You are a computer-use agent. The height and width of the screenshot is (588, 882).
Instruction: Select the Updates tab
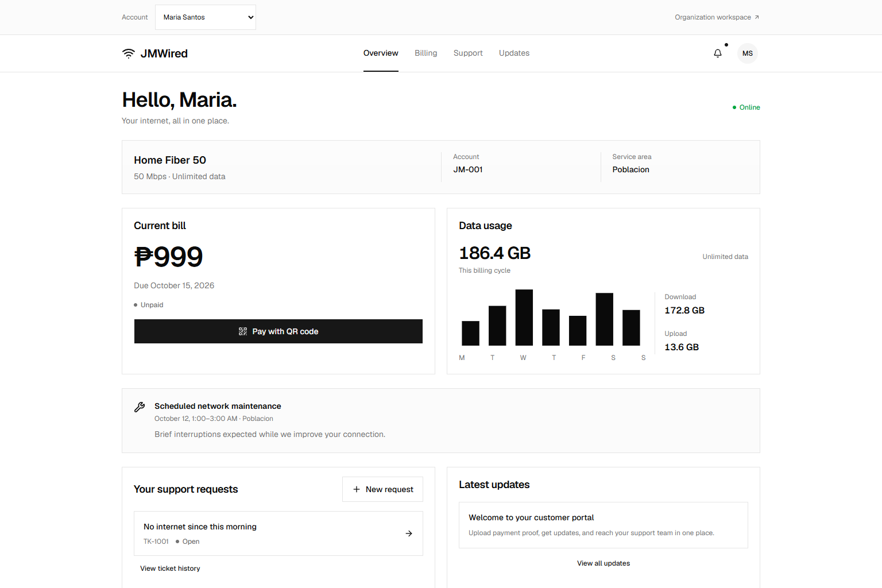[514, 53]
